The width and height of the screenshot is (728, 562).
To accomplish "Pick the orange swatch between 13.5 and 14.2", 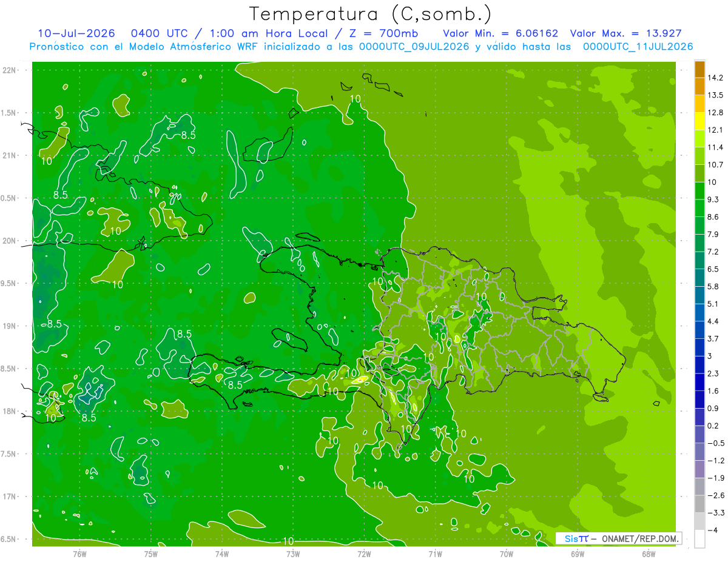I will coord(699,86).
